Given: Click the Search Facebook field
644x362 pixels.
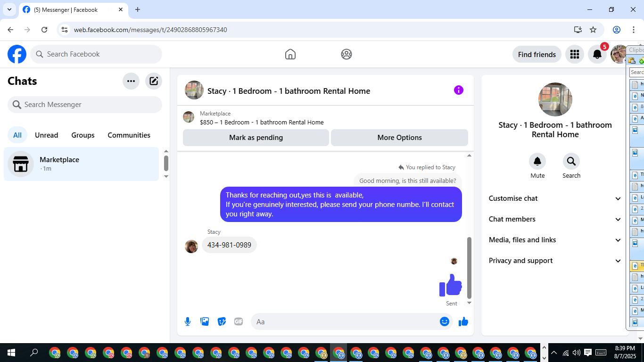Looking at the screenshot, I should 96,54.
